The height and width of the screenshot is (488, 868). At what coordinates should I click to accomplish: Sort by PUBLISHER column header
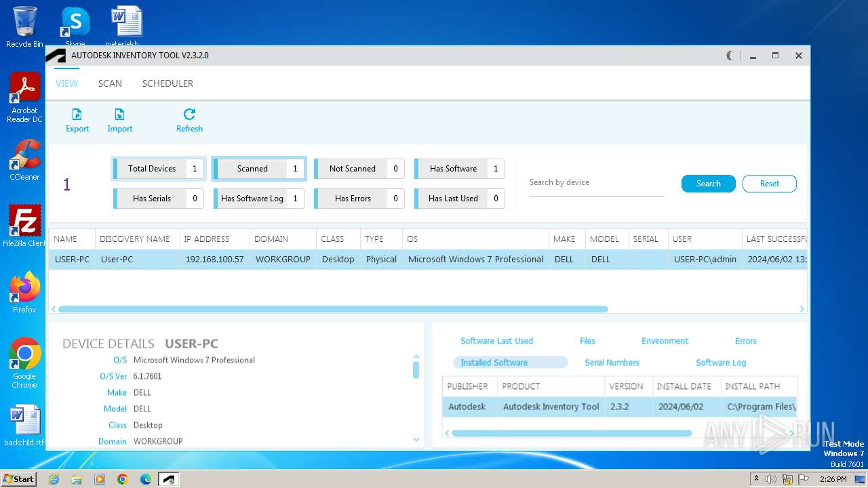pyautogui.click(x=470, y=386)
